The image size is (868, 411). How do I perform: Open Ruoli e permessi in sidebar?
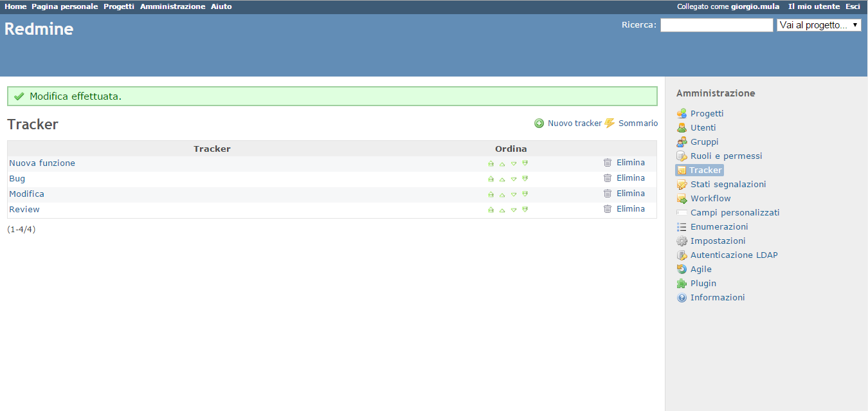[726, 156]
